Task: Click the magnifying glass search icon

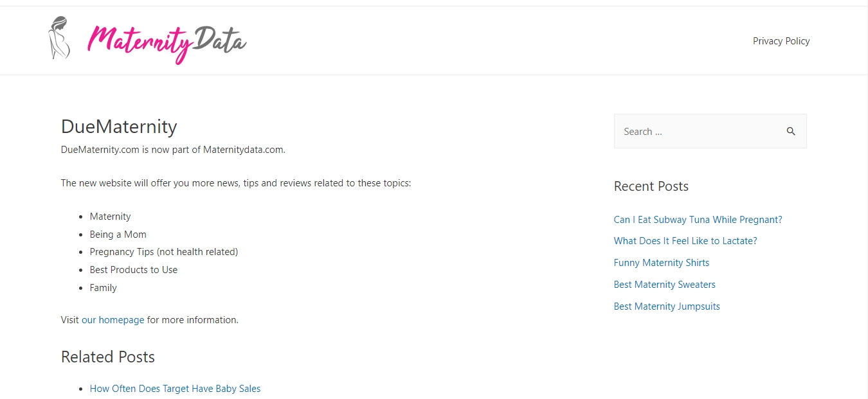Action: pos(791,132)
